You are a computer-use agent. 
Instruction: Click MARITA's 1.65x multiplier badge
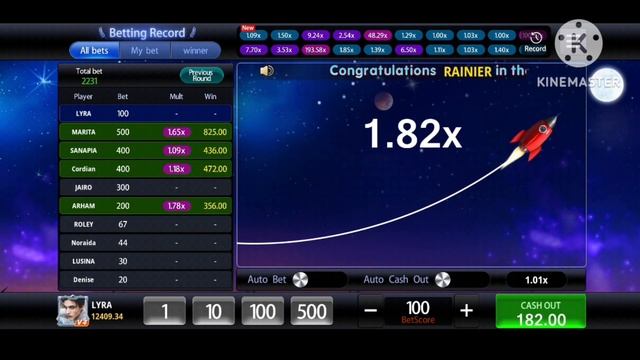(x=177, y=132)
